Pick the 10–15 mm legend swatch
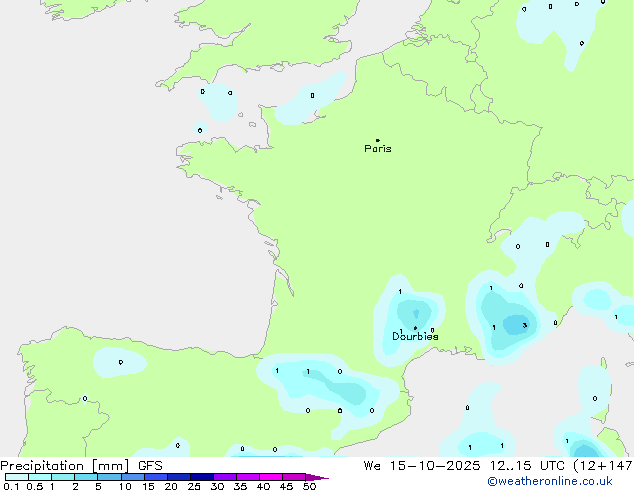The height and width of the screenshot is (490, 634). tap(133, 477)
